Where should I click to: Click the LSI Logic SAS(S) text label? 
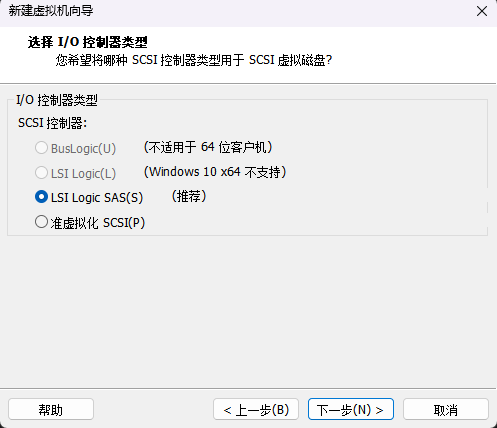97,198
